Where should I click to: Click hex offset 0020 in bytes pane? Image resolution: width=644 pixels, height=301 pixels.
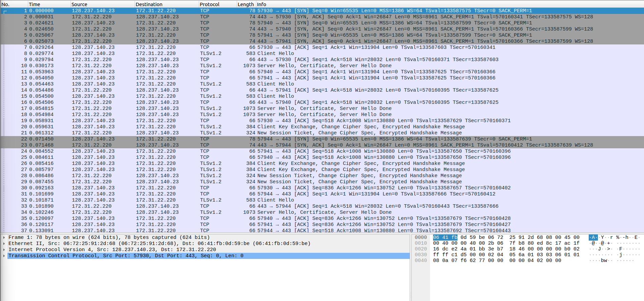click(421, 249)
